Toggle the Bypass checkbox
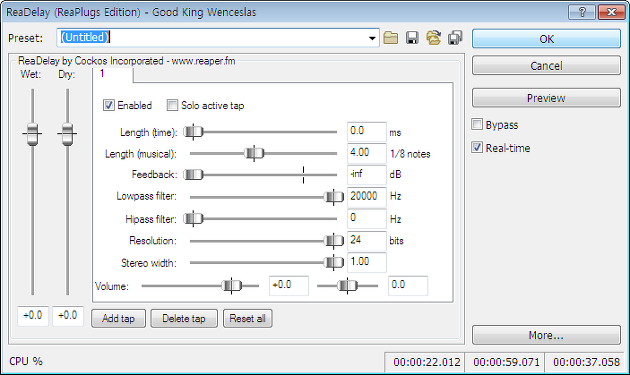 click(x=477, y=125)
